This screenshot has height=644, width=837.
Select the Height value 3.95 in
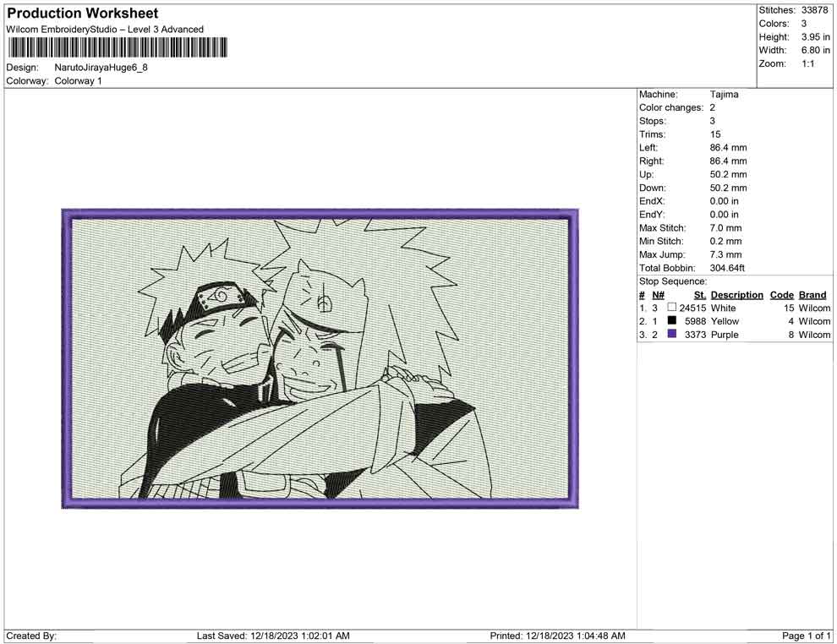tap(816, 37)
